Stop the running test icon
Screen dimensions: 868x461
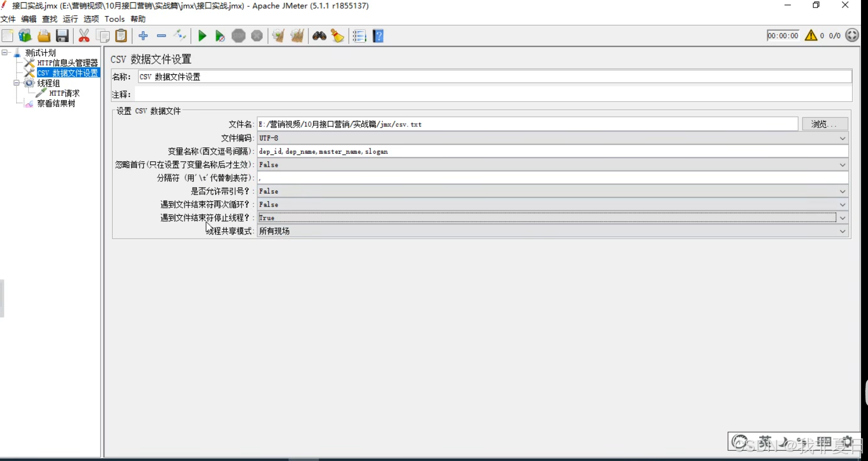pyautogui.click(x=238, y=36)
